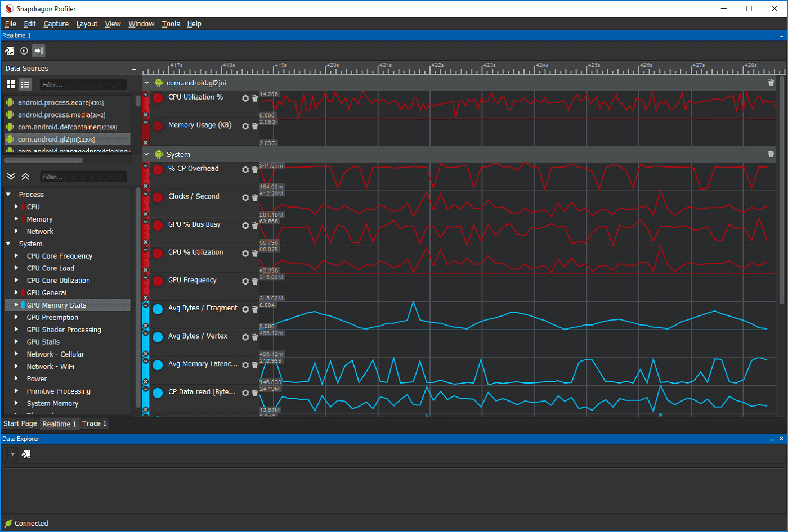Open the Tools menu
This screenshot has height=532, width=788.
pyautogui.click(x=171, y=24)
